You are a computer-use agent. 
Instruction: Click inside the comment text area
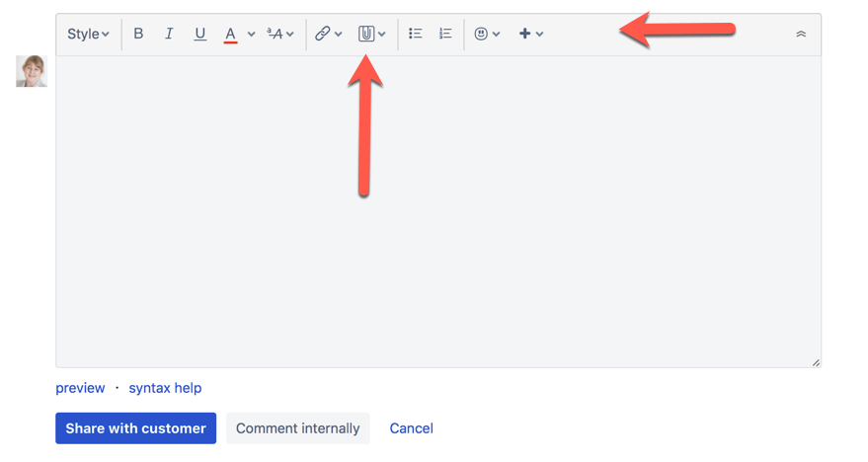click(438, 211)
